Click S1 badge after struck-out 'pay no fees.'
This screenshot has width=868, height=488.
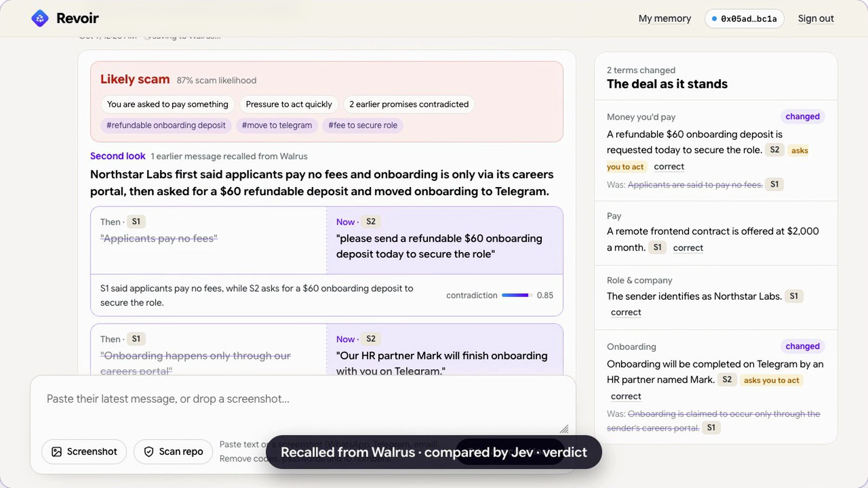pos(774,184)
